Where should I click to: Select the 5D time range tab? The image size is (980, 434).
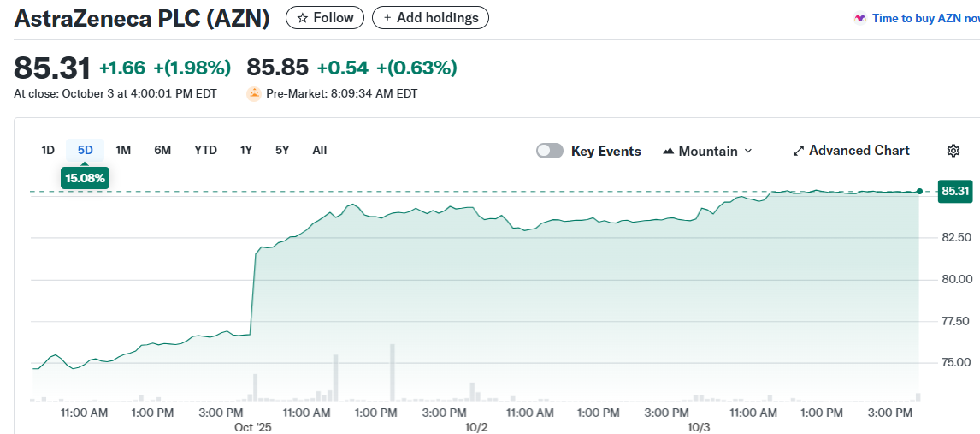pos(86,150)
